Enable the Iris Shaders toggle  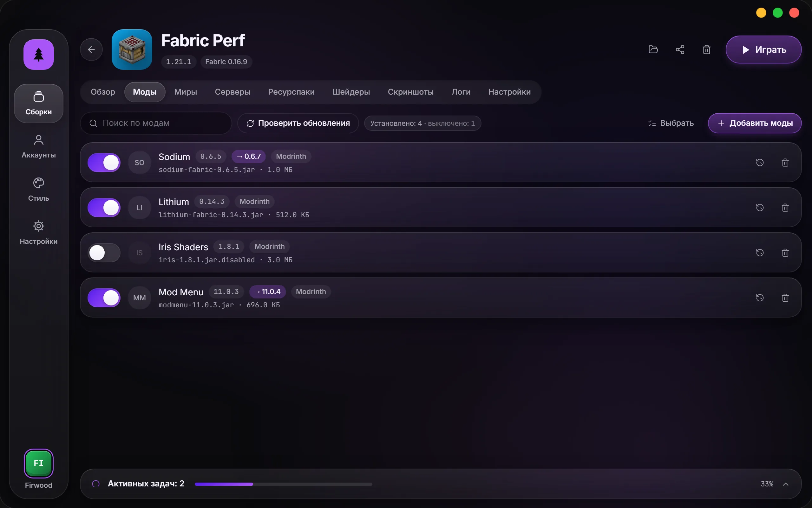pos(104,253)
